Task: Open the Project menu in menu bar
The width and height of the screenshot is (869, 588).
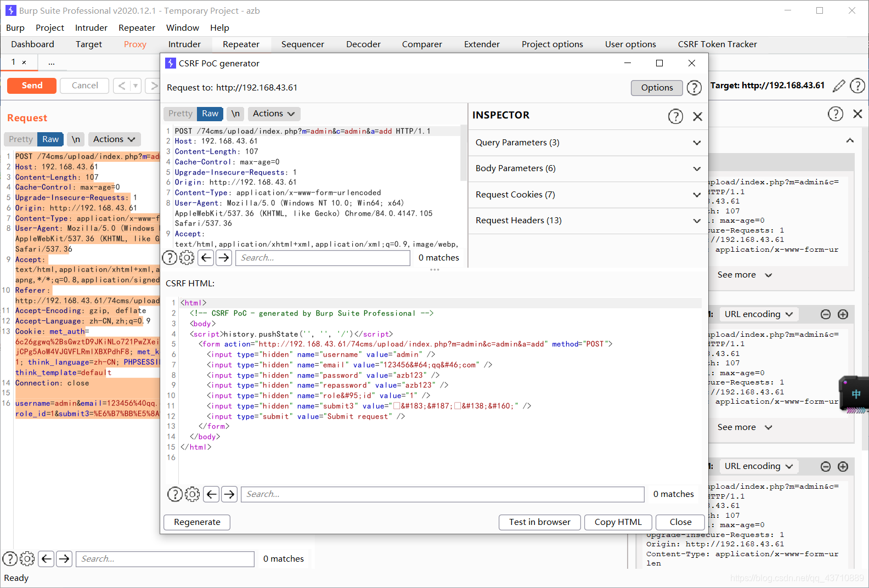Action: 50,28
